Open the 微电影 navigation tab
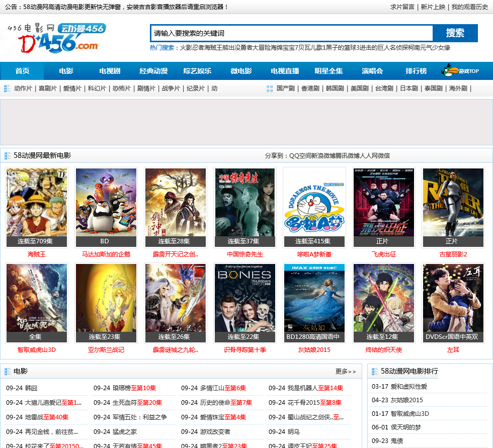The height and width of the screenshot is (448, 493). click(x=241, y=71)
